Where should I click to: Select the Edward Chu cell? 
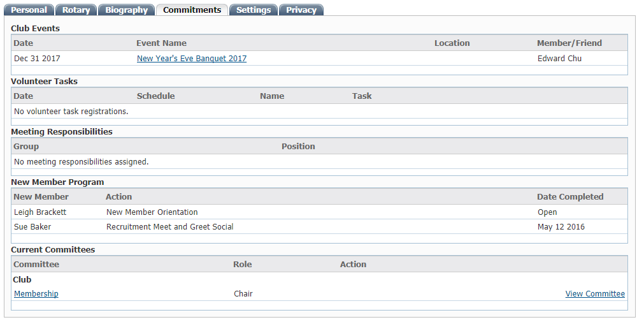559,59
